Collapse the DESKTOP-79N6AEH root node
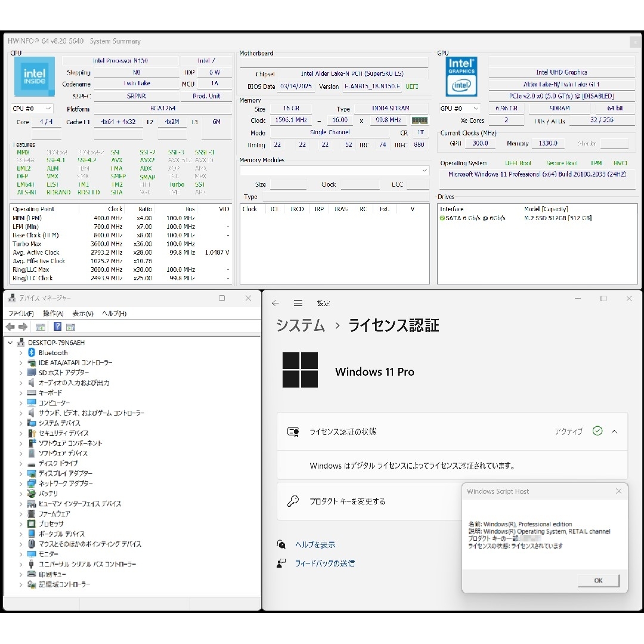 pos(10,342)
